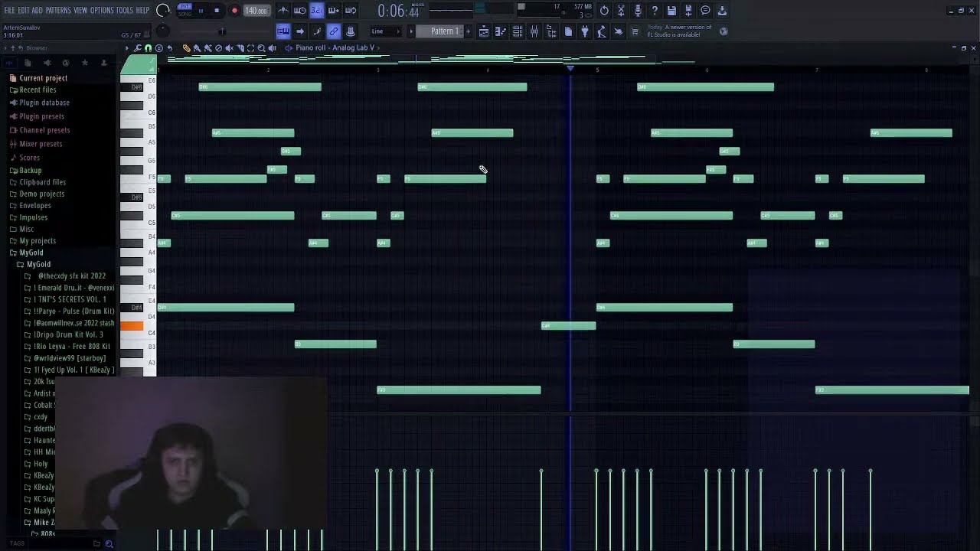Open the Piano roll - Analog Lab V channel dropdown
This screenshot has width=980, height=551.
tap(335, 48)
